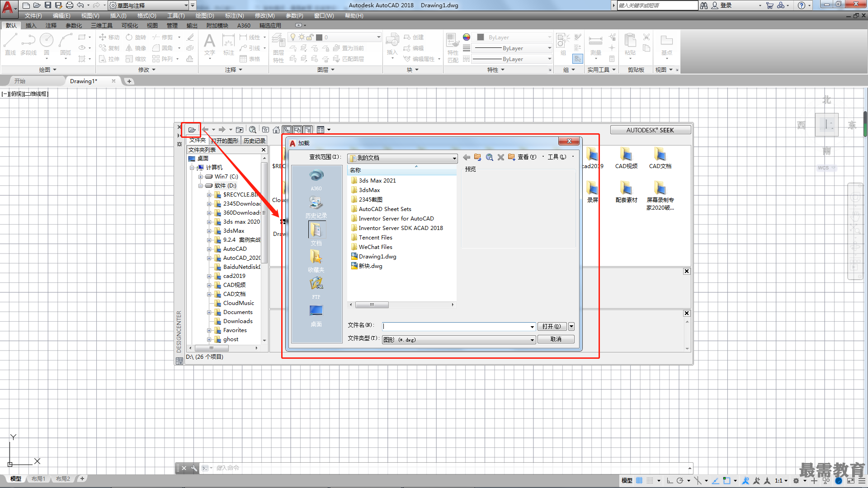The height and width of the screenshot is (488, 868).
Task: Switch to the 插入 ribbon tab
Action: (x=31, y=26)
